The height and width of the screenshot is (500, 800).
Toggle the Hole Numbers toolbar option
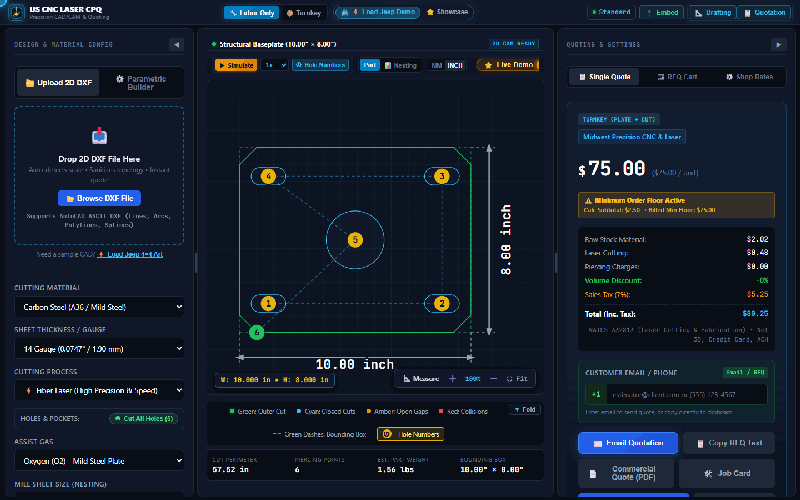(320, 65)
